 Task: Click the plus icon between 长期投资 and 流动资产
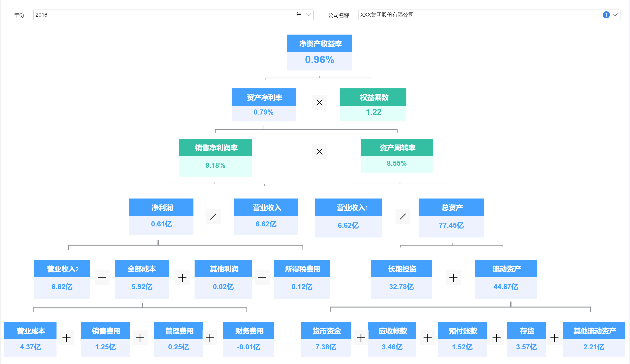tap(453, 278)
